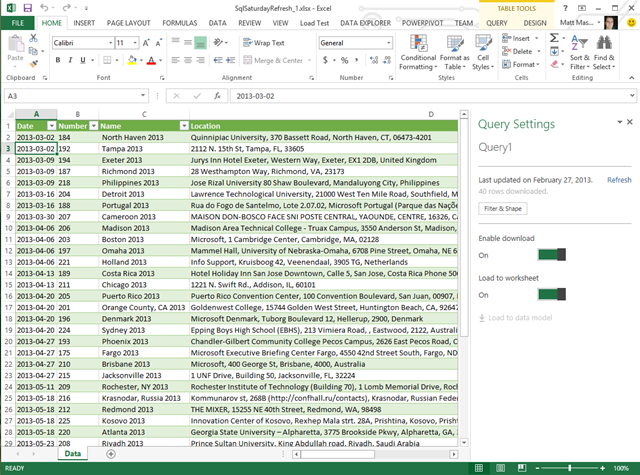This screenshot has height=475, width=640.
Task: Collapse the ribbon with the arrow
Action: (631, 77)
